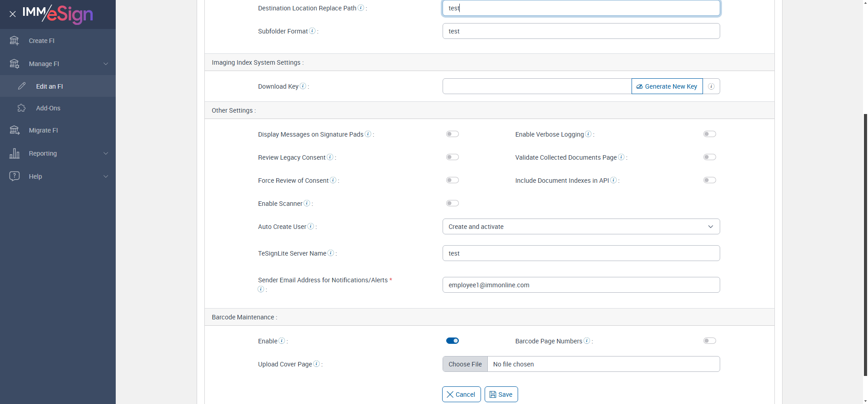This screenshot has height=404, width=868.
Task: Click info icon next to Enable Verbose Logging
Action: coord(588,134)
